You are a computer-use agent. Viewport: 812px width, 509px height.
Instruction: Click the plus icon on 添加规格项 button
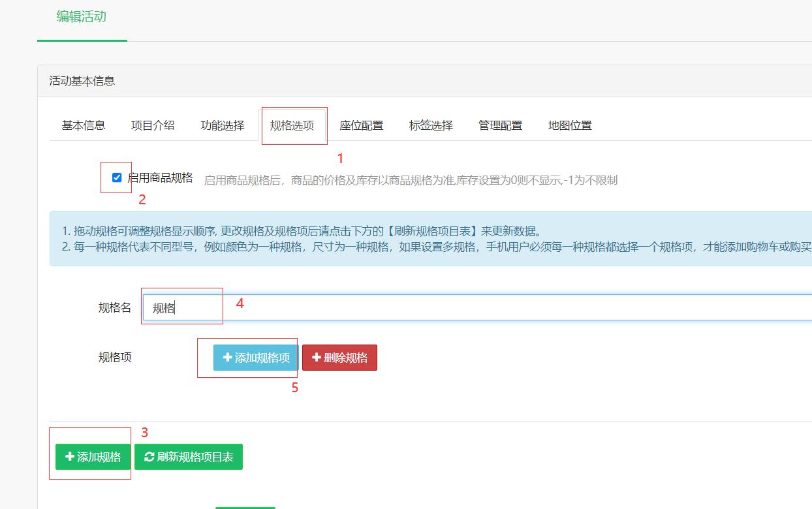pyautogui.click(x=227, y=357)
